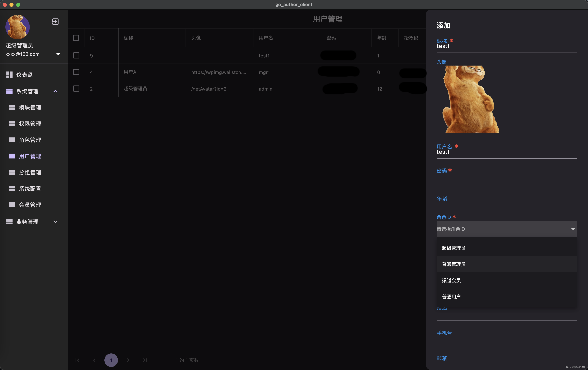The image size is (588, 370).
Task: Collapse the 系统管理 section
Action: (55, 91)
